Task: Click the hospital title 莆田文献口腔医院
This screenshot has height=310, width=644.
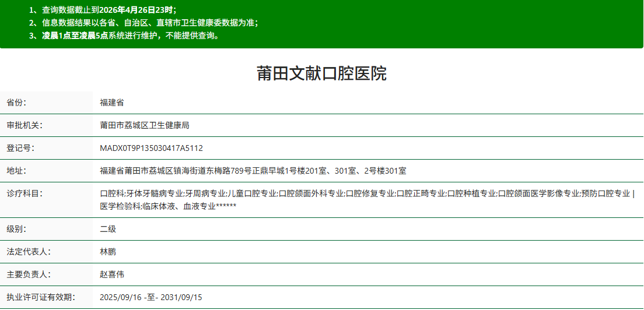Action: 321,73
